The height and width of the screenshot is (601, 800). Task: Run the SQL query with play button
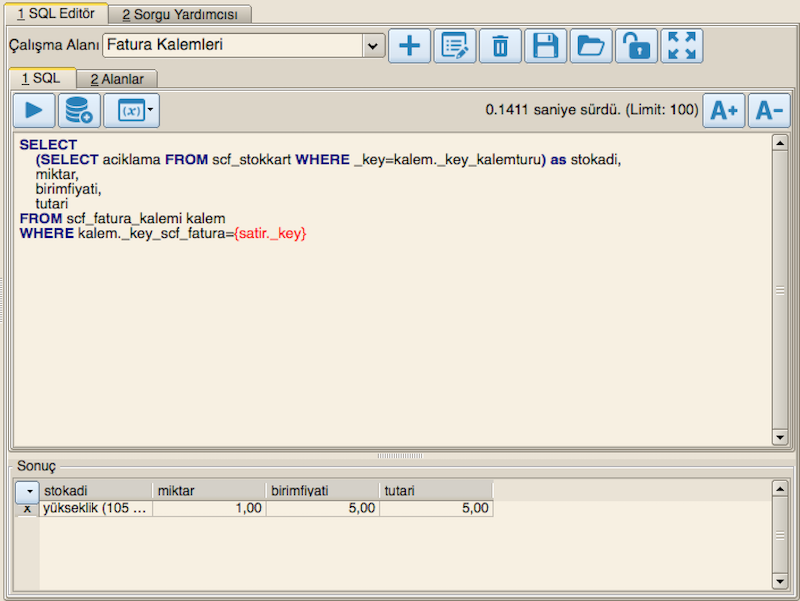33,110
